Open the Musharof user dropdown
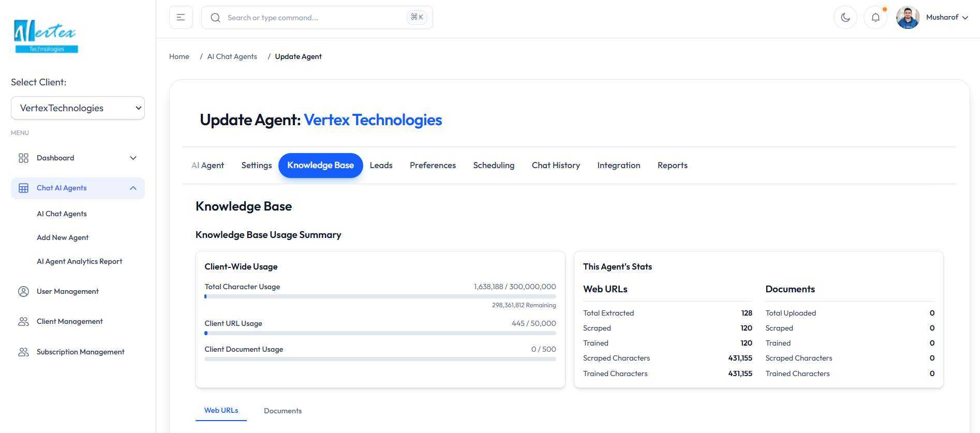This screenshot has height=433, width=980. [947, 18]
